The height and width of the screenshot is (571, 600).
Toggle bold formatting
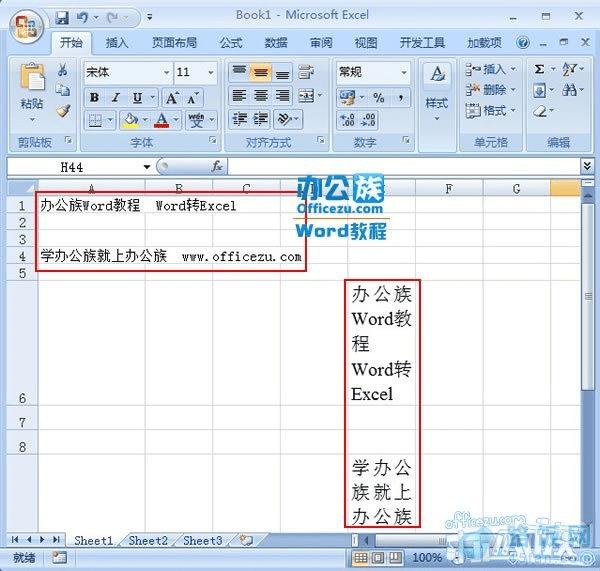[94, 98]
